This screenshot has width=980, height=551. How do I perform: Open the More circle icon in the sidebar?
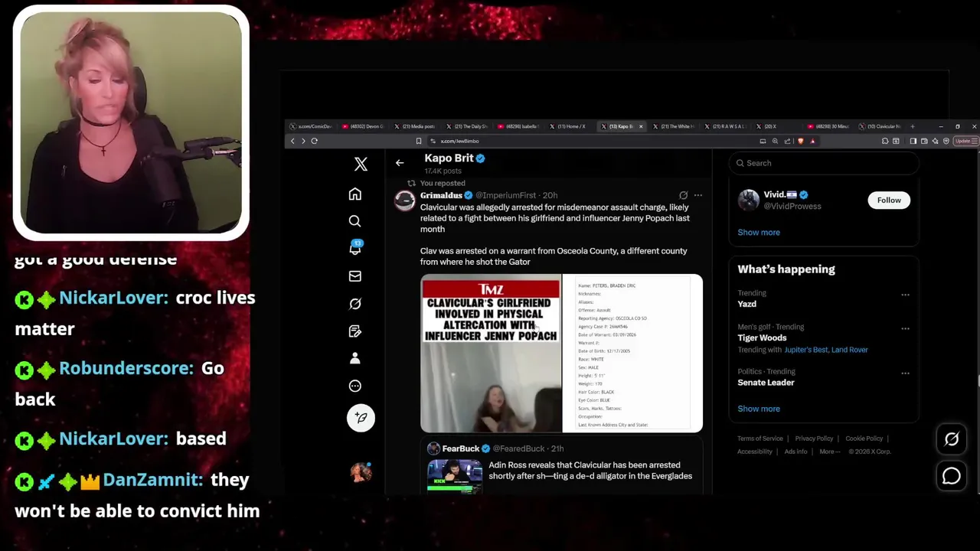pos(354,386)
